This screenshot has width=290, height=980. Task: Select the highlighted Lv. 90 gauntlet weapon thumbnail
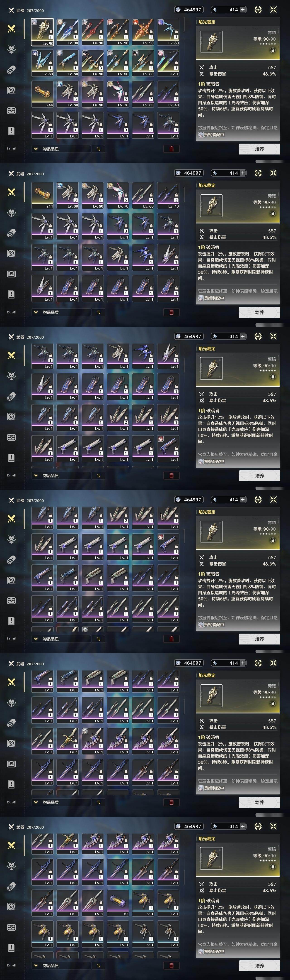(42, 32)
